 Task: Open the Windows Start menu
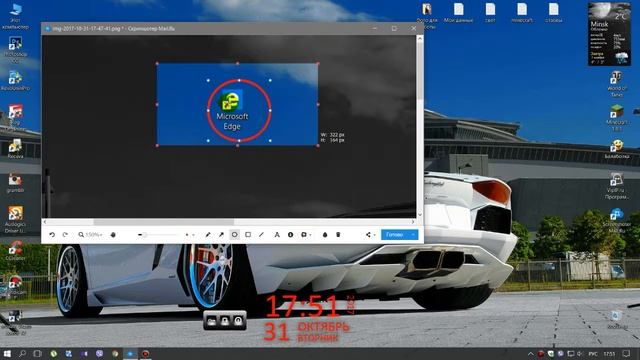(x=7, y=353)
